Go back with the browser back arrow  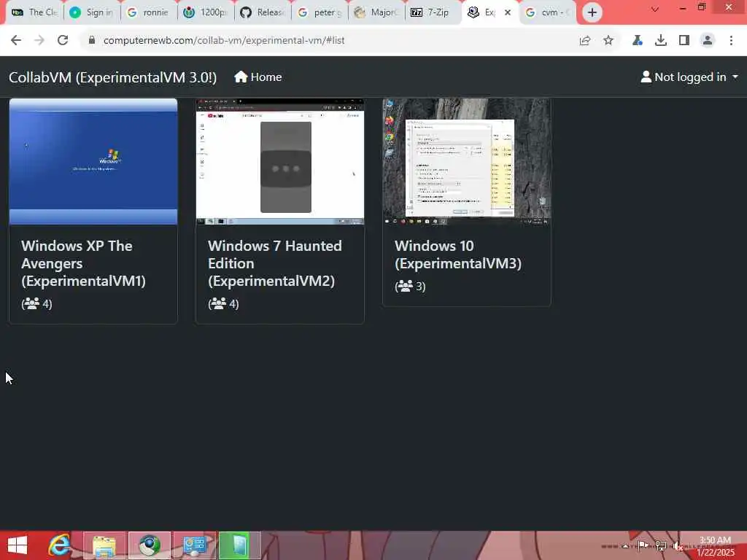(x=16, y=41)
